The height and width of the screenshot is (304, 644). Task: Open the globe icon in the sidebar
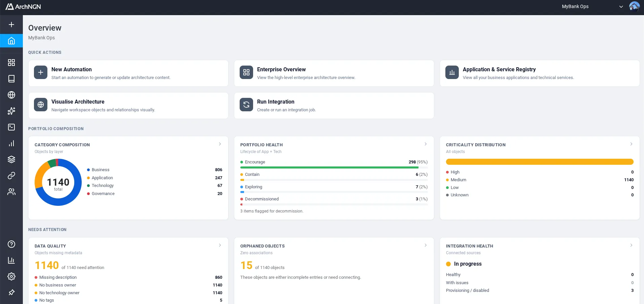(11, 95)
